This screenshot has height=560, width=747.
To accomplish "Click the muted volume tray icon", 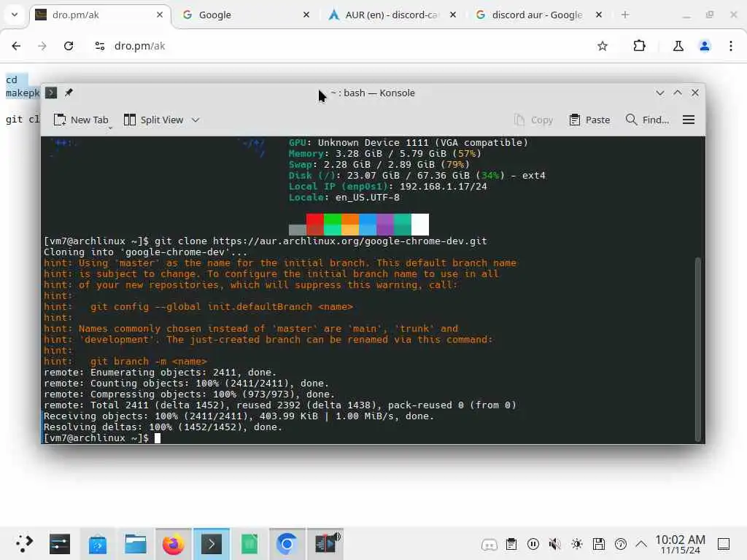I will click(554, 544).
